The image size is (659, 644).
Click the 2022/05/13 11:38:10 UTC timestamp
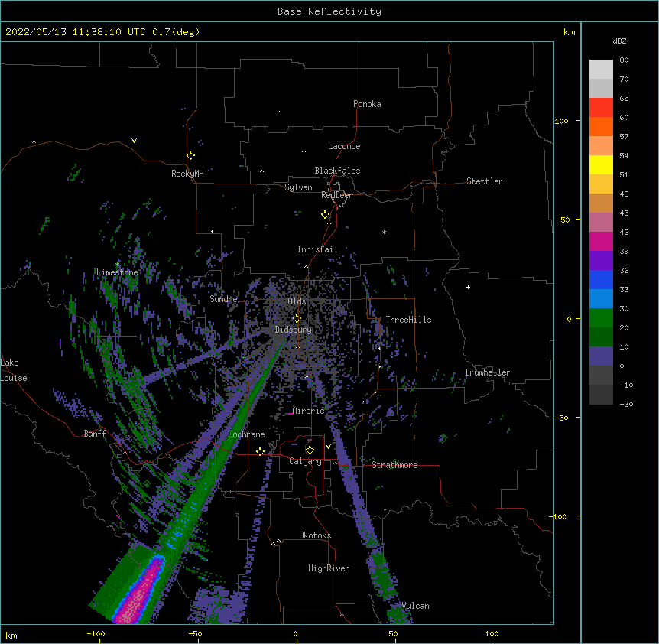tap(76, 32)
